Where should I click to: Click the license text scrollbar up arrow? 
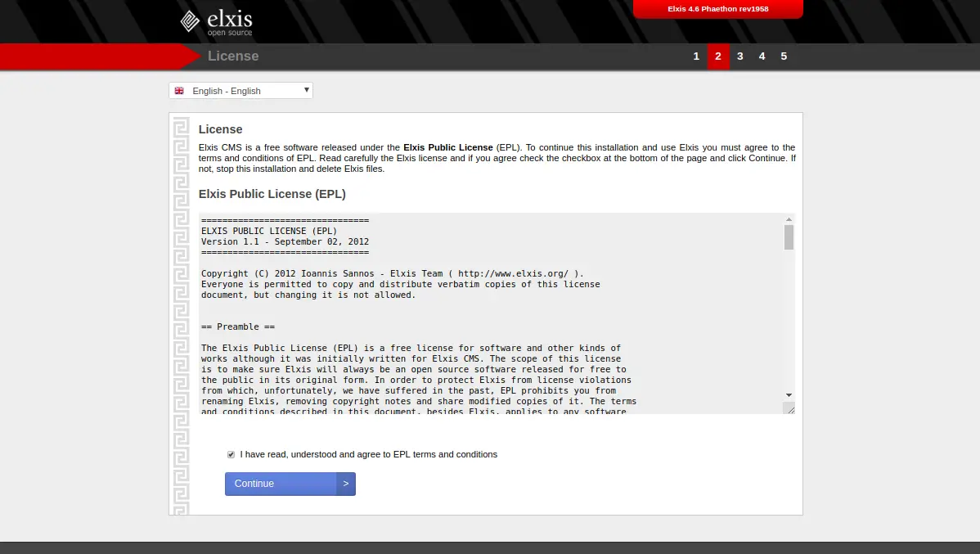(789, 219)
